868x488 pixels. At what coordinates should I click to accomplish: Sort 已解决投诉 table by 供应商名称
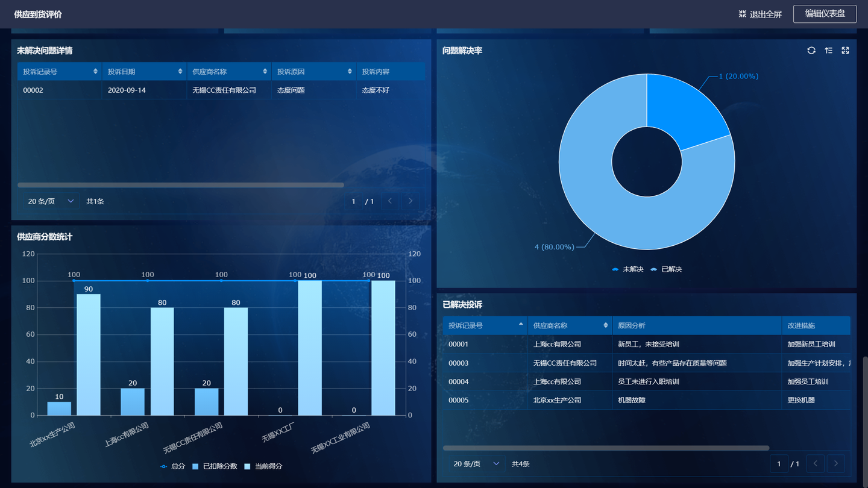[x=606, y=325]
